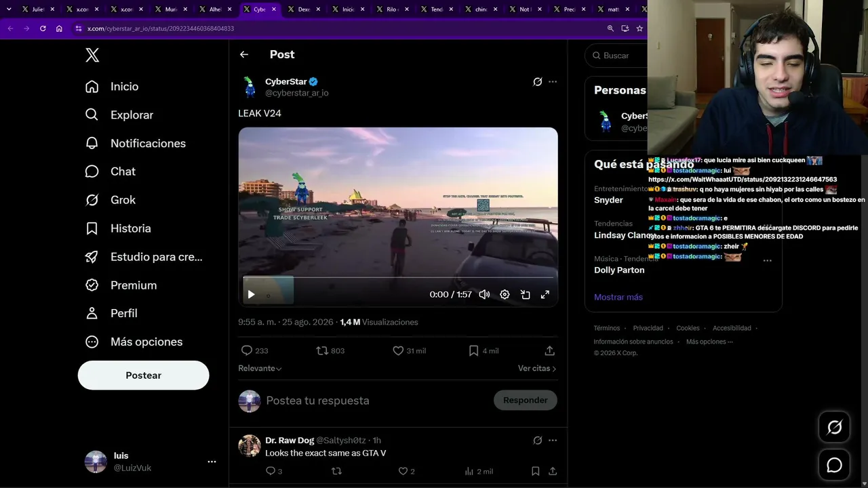Image resolution: width=868 pixels, height=488 pixels.
Task: Click the reply icon with 233
Action: (x=255, y=350)
